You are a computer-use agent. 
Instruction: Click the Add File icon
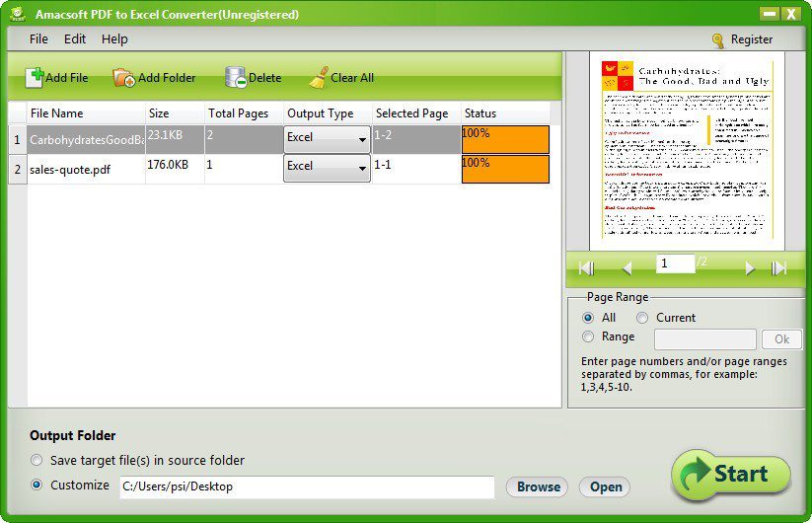tap(36, 77)
